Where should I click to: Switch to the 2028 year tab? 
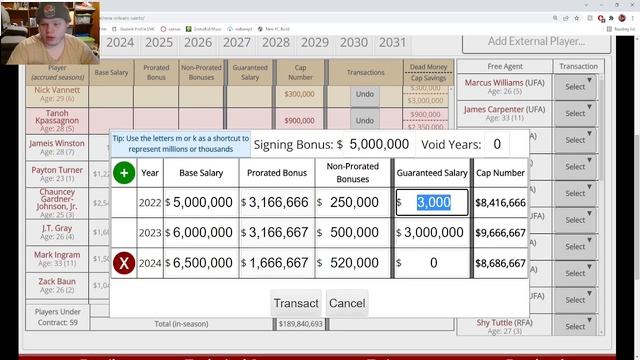[x=276, y=42]
